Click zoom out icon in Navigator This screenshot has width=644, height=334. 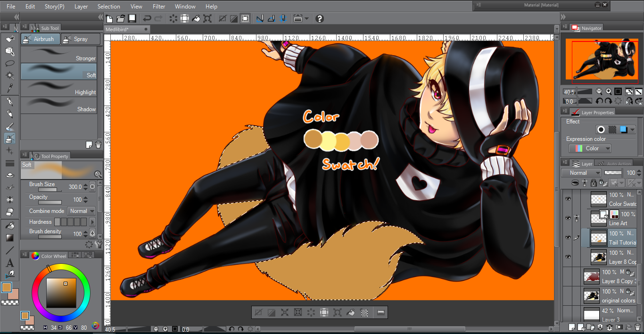coord(599,91)
